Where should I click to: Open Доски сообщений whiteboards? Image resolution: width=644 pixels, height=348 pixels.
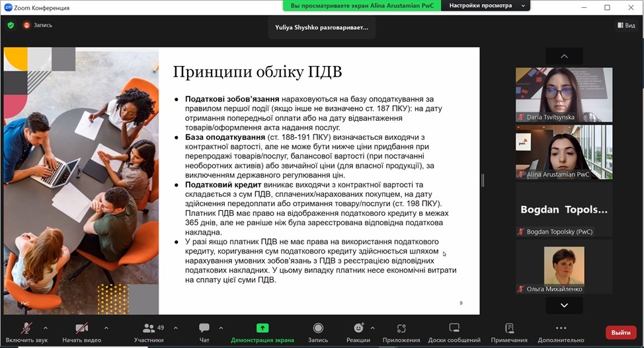pyautogui.click(x=454, y=332)
